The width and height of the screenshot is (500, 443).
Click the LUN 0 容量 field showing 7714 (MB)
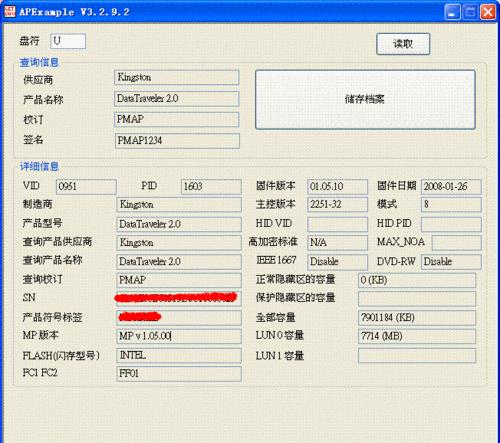coord(417,336)
